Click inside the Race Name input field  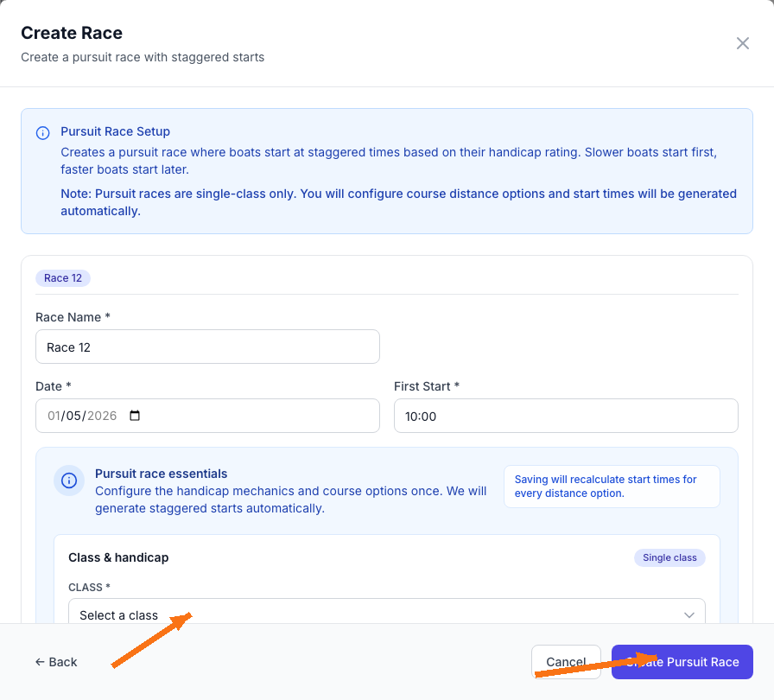click(x=207, y=347)
